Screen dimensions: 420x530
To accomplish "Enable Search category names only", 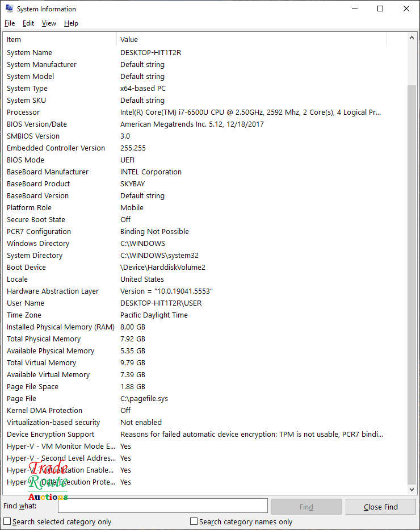I will (193, 521).
